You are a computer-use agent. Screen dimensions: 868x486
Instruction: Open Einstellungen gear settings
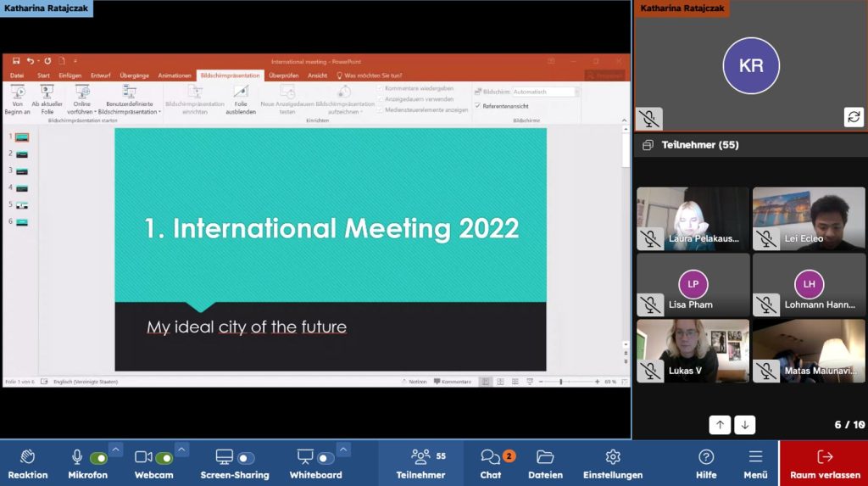(x=613, y=463)
